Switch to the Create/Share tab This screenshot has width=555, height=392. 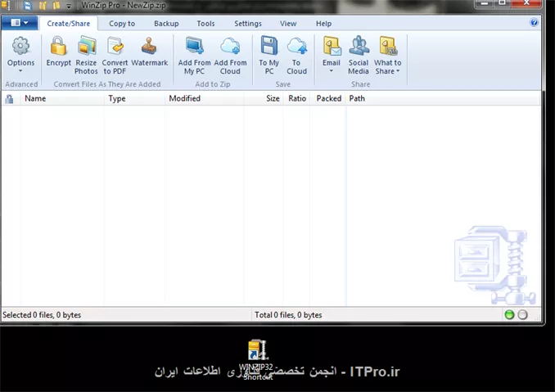coord(68,24)
